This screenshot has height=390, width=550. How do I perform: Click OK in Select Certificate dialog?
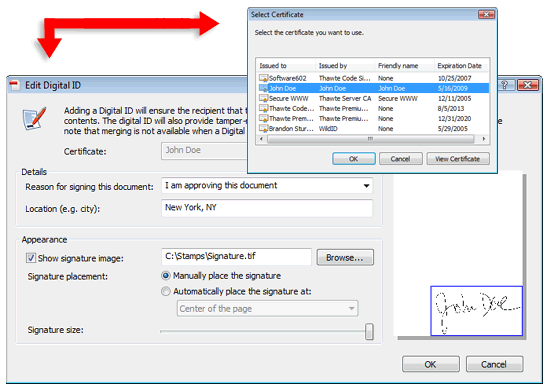[x=354, y=159]
